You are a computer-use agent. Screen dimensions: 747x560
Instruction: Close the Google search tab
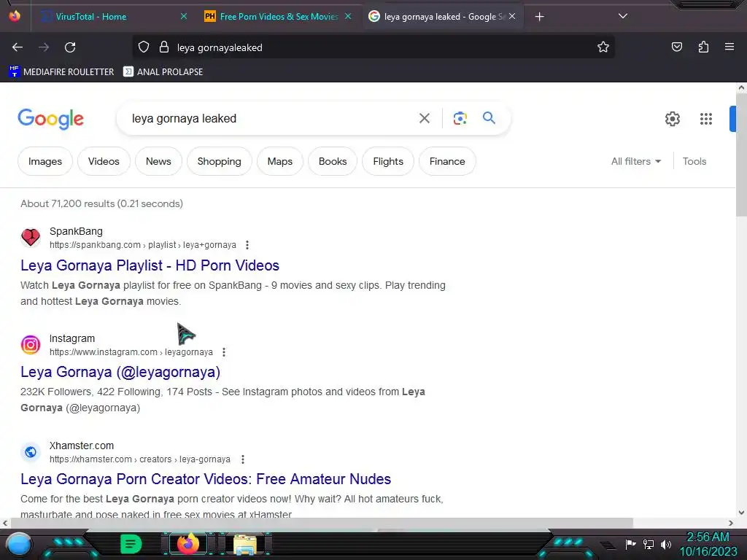tap(512, 16)
